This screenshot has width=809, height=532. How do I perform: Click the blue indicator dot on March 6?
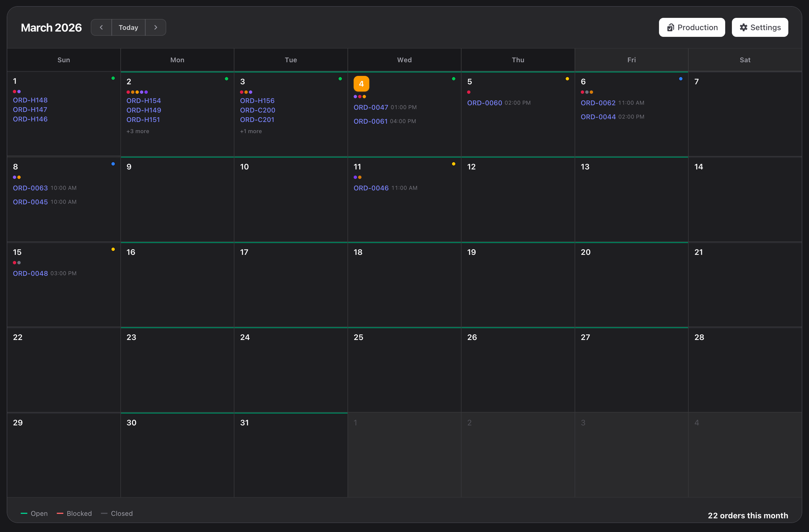point(680,78)
